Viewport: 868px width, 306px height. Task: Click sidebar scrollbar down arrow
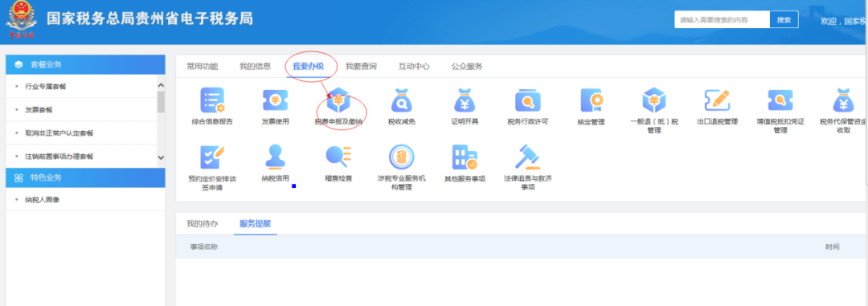click(x=161, y=157)
